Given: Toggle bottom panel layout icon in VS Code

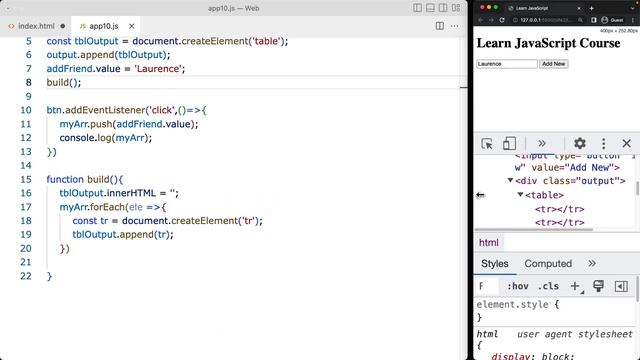Looking at the screenshot, I should (x=430, y=8).
